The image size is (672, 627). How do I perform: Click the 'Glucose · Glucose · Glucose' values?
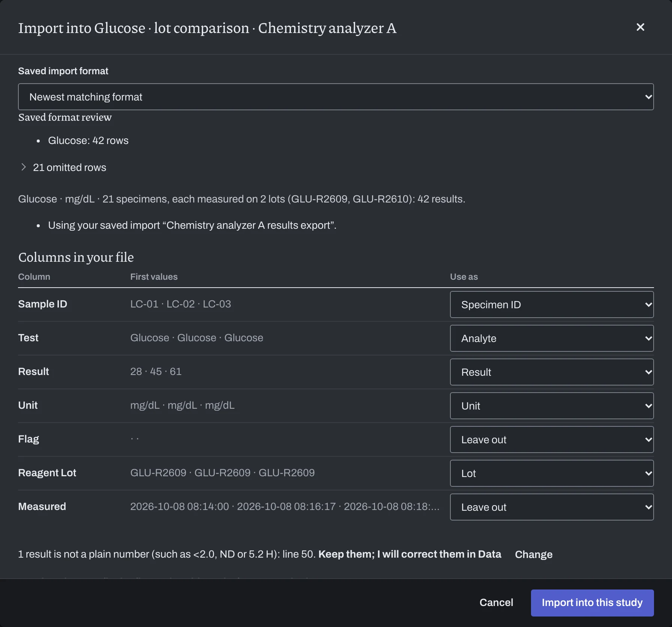click(x=196, y=338)
